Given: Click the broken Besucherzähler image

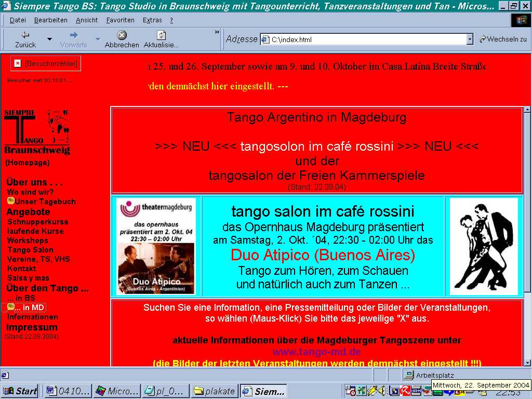Looking at the screenshot, I should point(46,63).
